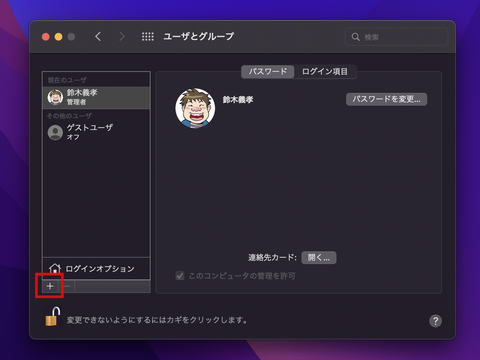This screenshot has width=480, height=360.
Task: Click the その他のユーザ section header
Action: [69, 116]
